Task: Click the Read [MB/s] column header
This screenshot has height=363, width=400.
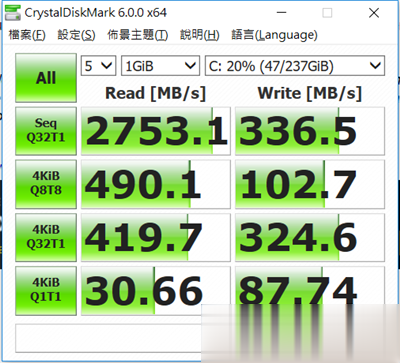Action: 155,93
